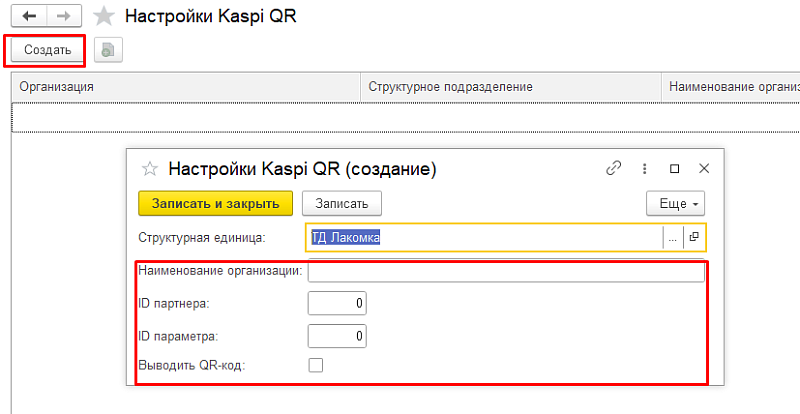
Task: Open the Структурная единица item with the open icon
Action: pos(694,237)
